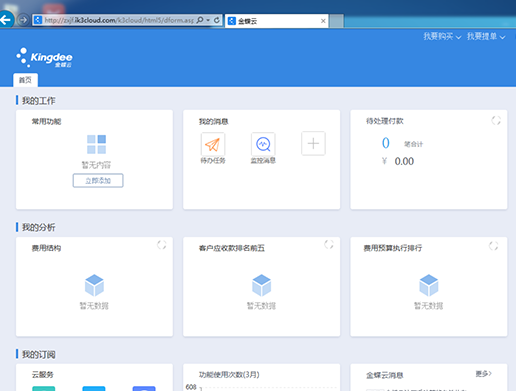Click the 功能使用次数(3月) chart title

tap(229, 375)
